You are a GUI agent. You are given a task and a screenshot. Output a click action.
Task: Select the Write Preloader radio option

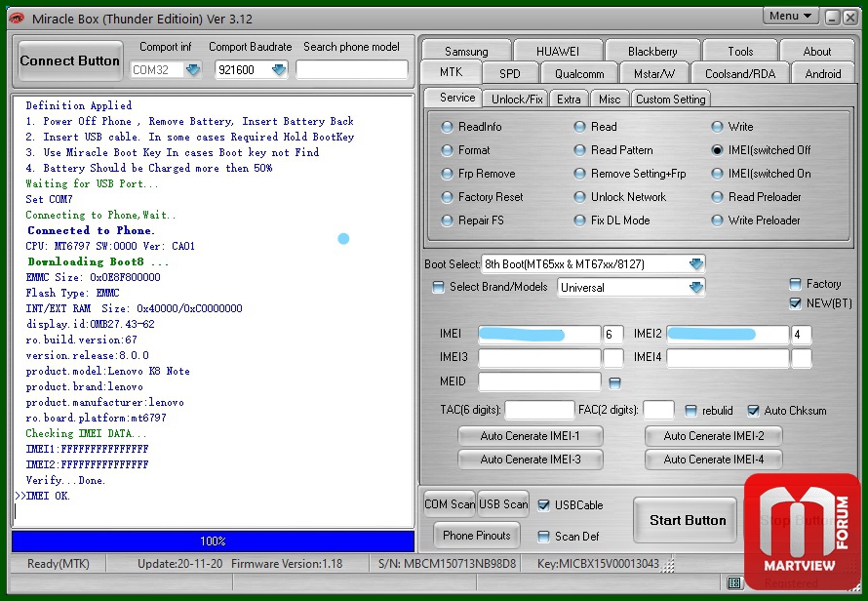717,220
